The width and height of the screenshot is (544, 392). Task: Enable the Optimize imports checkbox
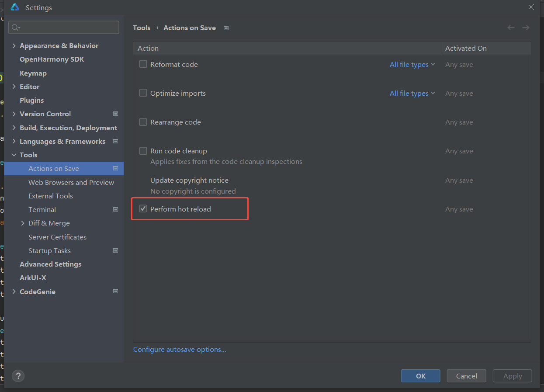[143, 93]
